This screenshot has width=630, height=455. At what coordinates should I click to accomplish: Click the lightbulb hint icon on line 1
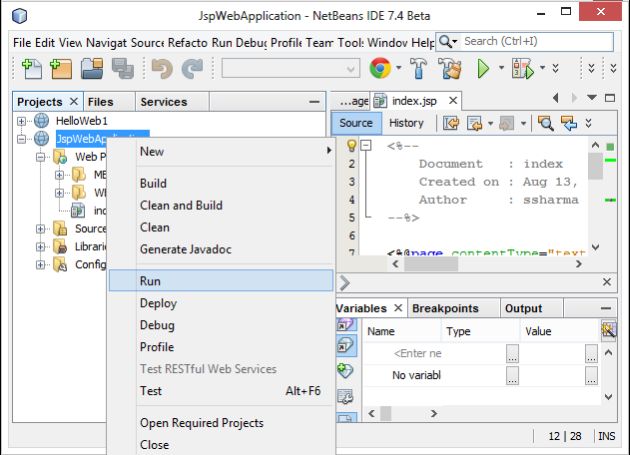click(x=352, y=146)
